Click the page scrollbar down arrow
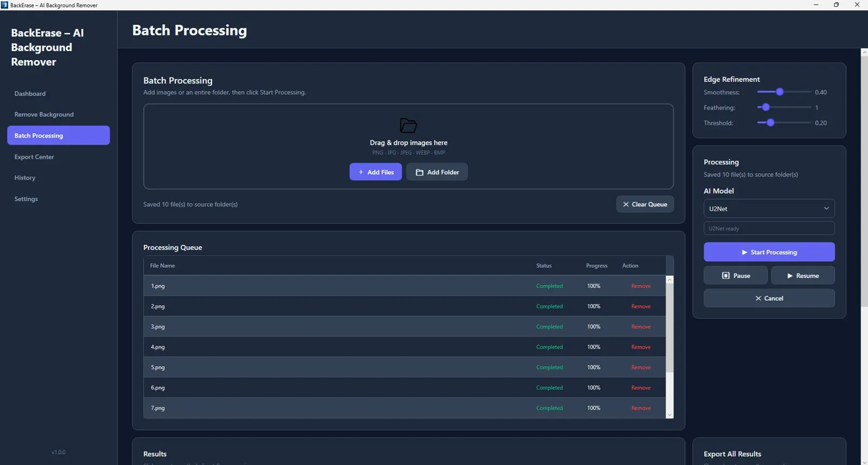 864,462
